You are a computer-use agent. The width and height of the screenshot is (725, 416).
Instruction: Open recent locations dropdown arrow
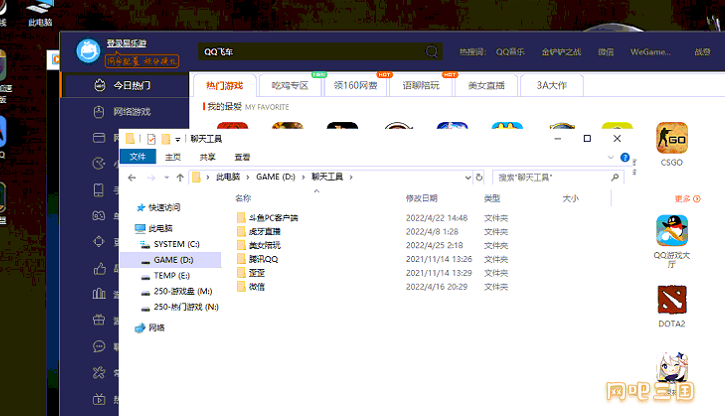coord(166,177)
